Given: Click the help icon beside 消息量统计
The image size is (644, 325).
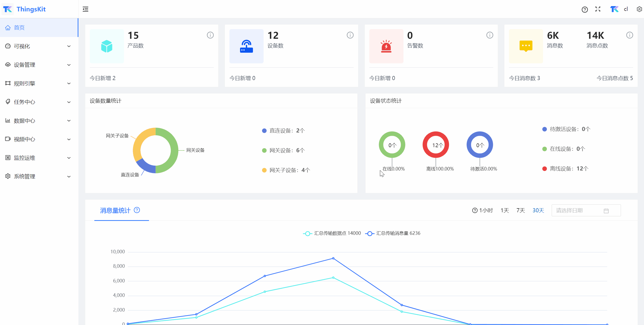Looking at the screenshot, I should pos(137,210).
